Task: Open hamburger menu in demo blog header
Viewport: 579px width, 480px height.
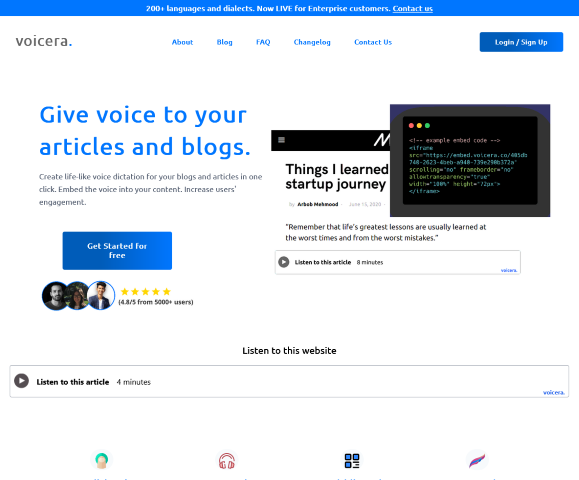Action: (x=281, y=140)
